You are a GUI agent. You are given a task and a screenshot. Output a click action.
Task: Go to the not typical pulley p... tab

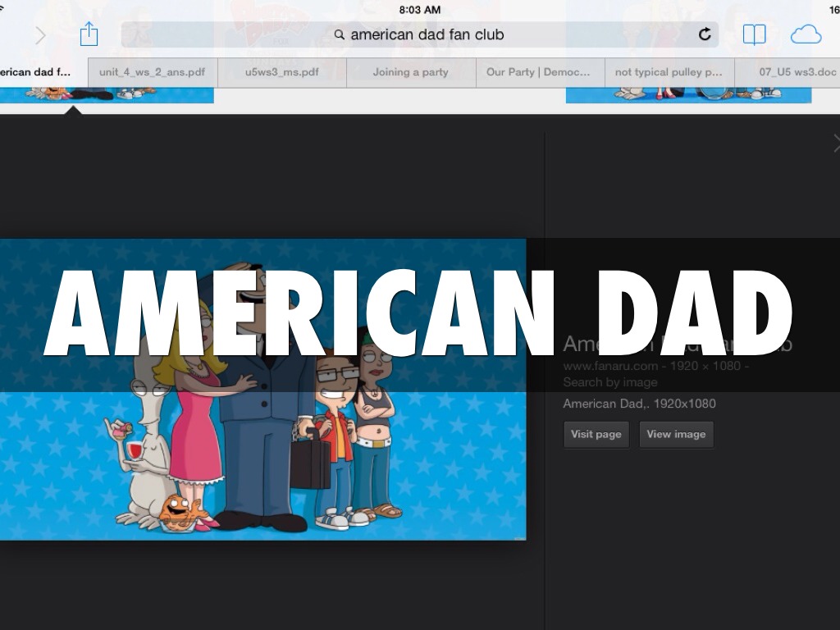(669, 72)
